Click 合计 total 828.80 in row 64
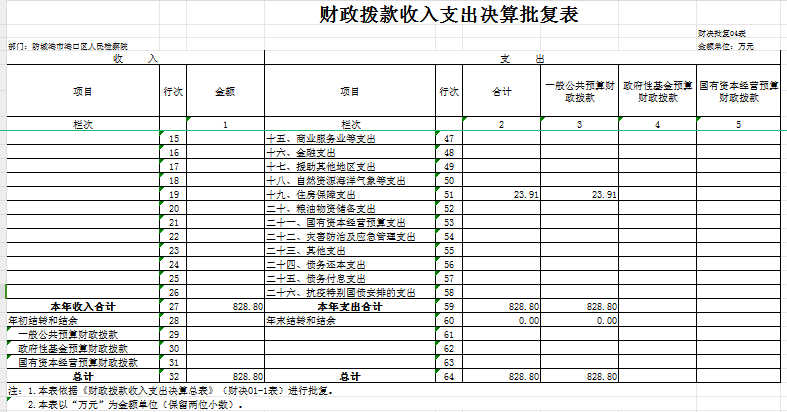The image size is (787, 412). coord(501,376)
